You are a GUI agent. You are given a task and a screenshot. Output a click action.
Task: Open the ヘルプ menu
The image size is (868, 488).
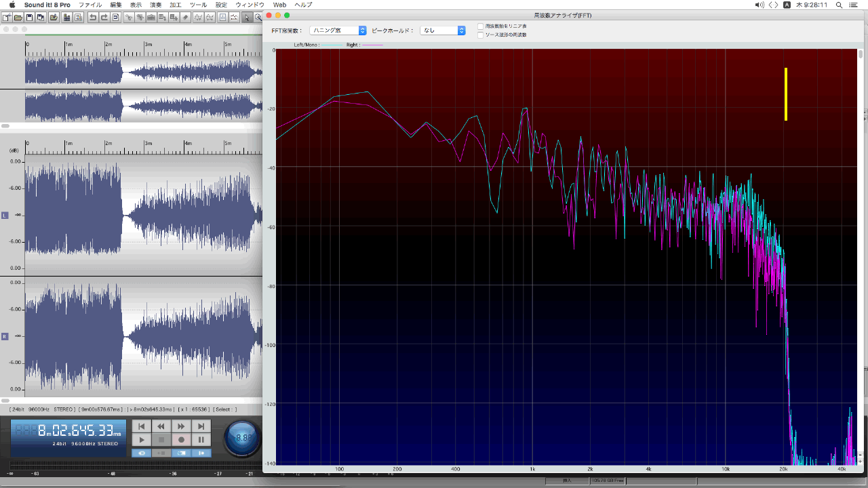(x=303, y=5)
